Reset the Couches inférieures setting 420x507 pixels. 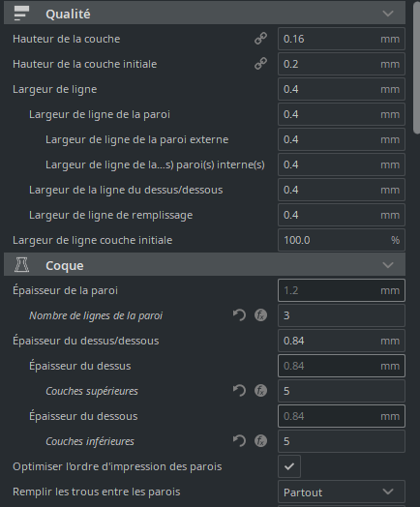pos(239,441)
